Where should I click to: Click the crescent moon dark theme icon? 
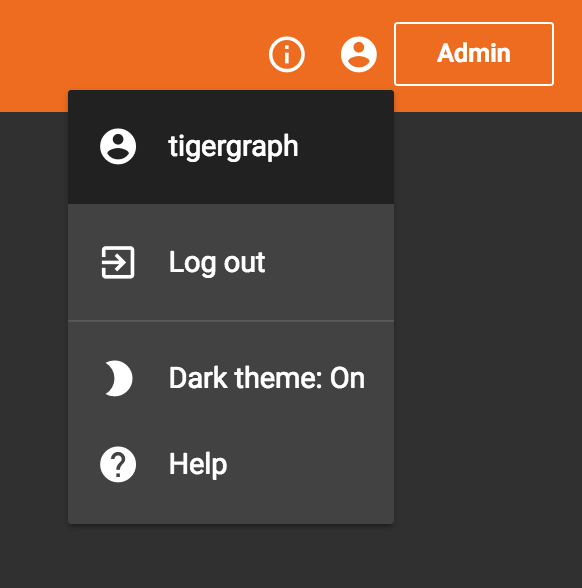118,378
